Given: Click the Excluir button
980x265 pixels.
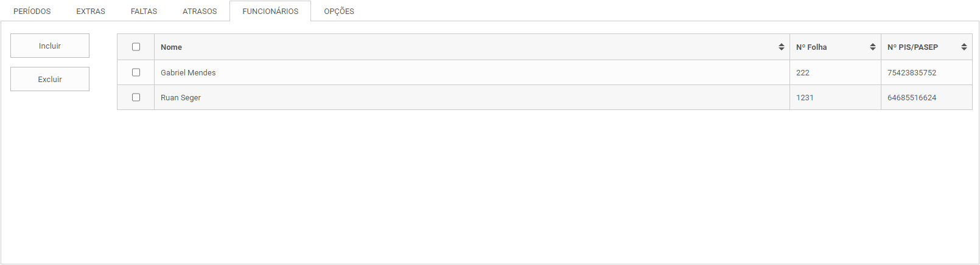Looking at the screenshot, I should 50,79.
